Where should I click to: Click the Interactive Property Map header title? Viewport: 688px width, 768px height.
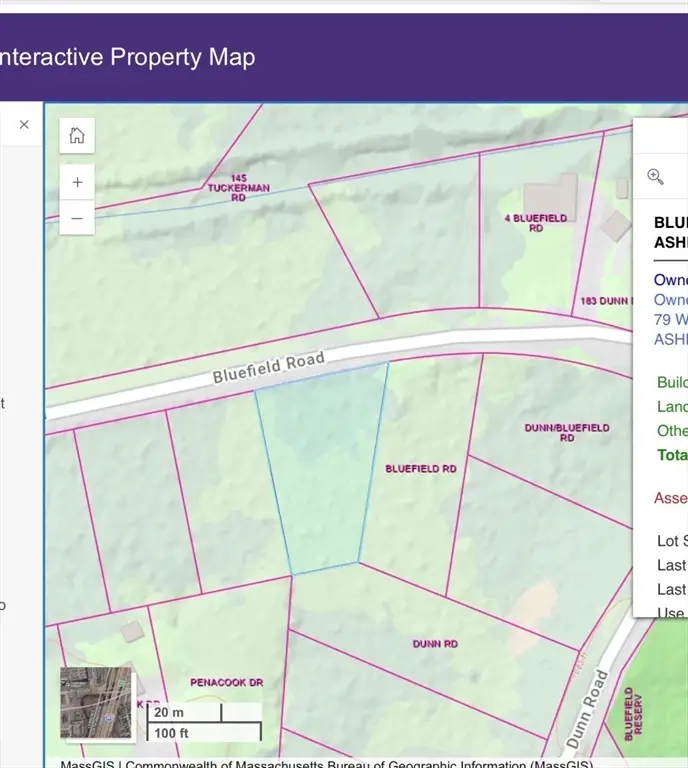[128, 57]
